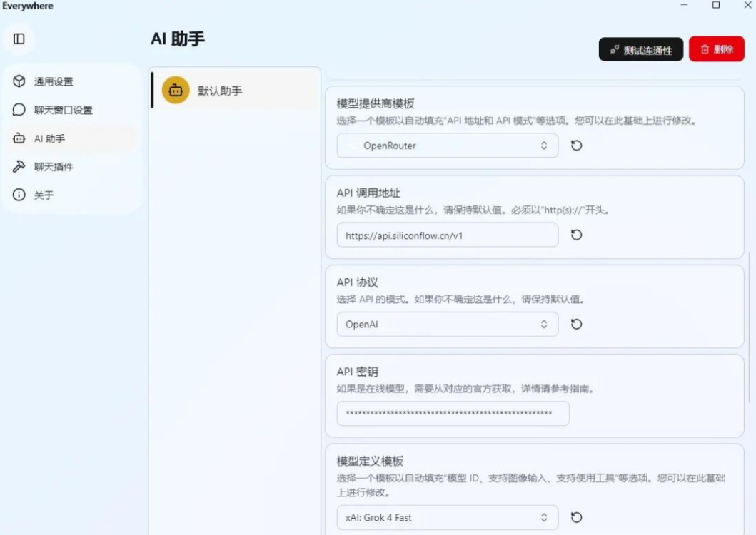Open the OpenRouter provider template dropdown
This screenshot has width=756, height=535.
[447, 146]
